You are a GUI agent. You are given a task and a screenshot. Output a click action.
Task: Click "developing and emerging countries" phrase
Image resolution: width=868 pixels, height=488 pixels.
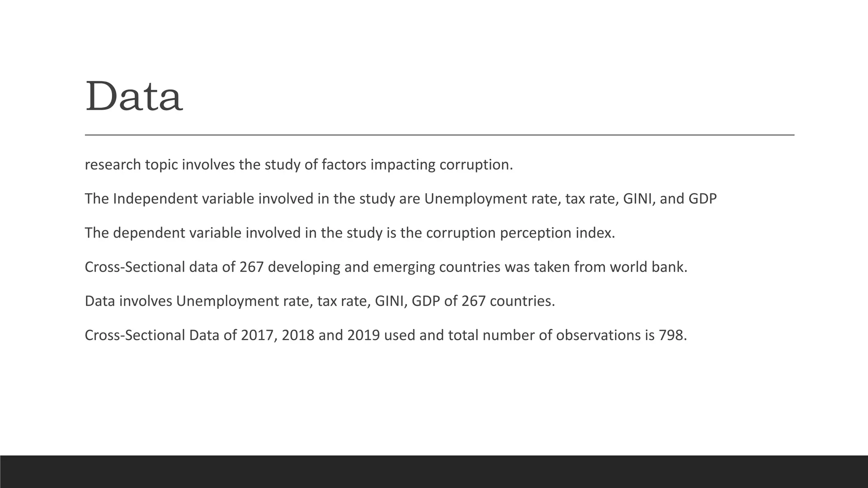point(384,267)
